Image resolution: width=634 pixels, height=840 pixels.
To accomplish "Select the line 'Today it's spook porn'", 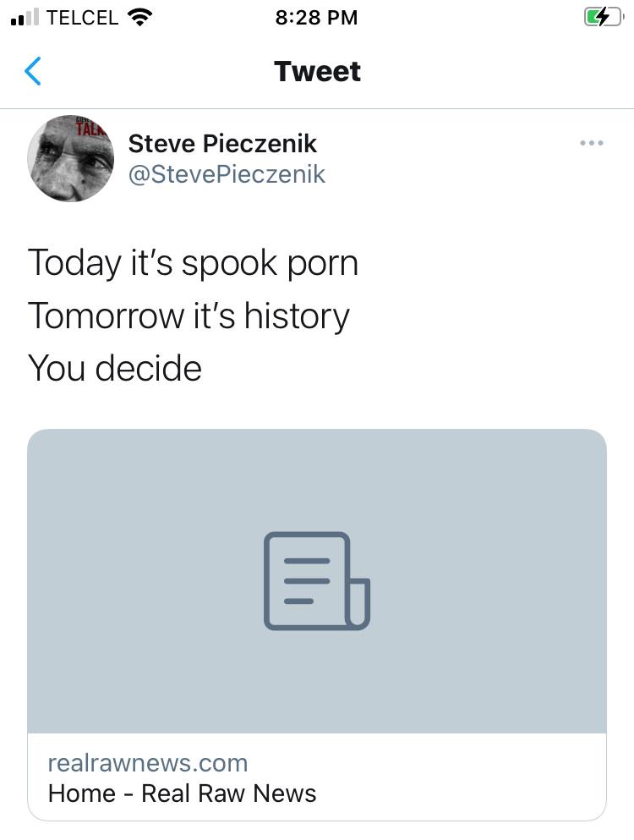I will pyautogui.click(x=193, y=263).
